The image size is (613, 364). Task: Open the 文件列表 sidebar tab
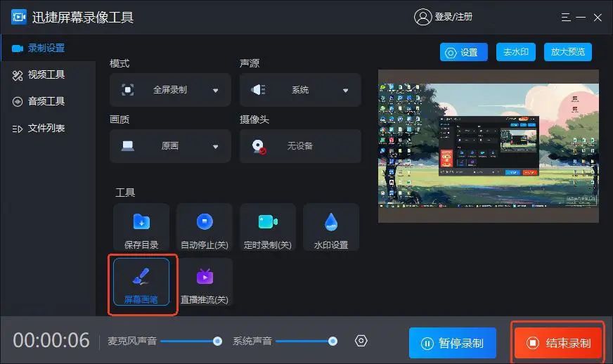[x=48, y=128]
